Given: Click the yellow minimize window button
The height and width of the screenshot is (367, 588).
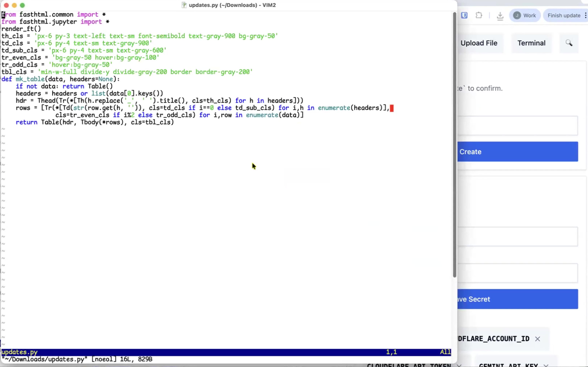Looking at the screenshot, I should coord(14,5).
